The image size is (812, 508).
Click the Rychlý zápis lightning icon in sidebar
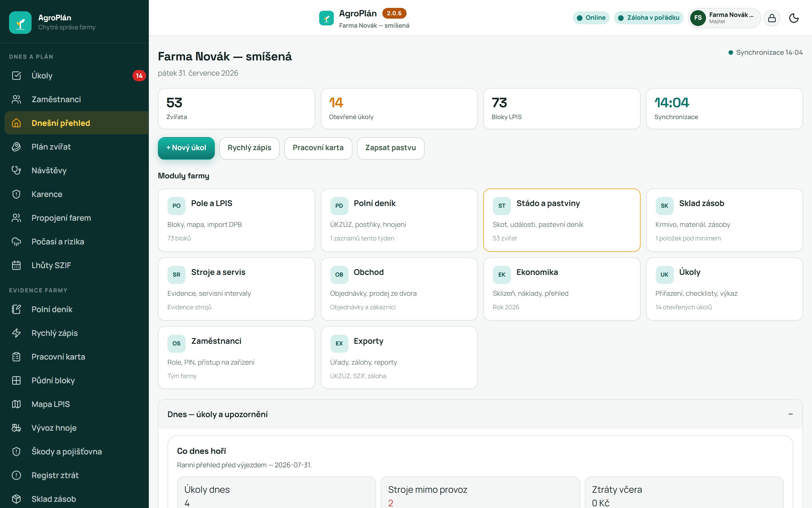(16, 333)
